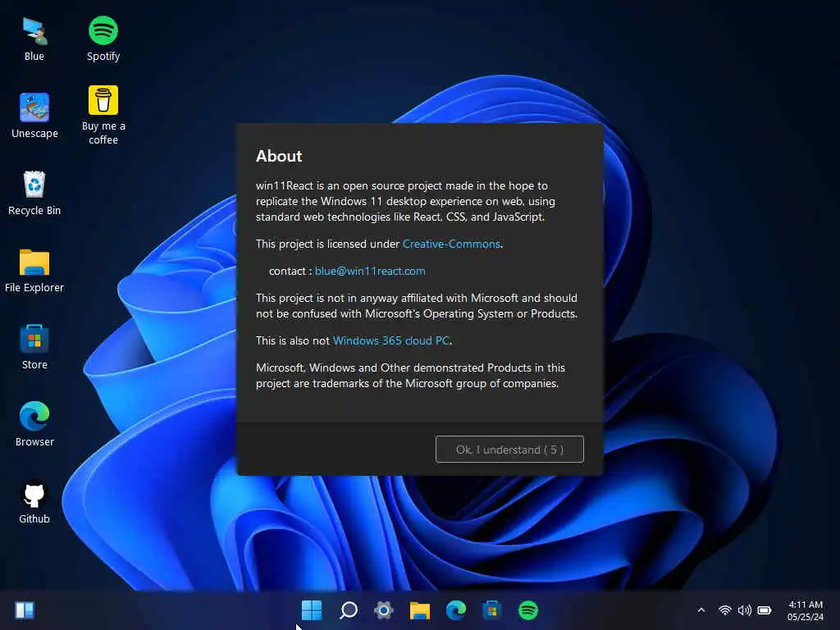Image resolution: width=840 pixels, height=630 pixels.
Task: Open the Unescape desktop shortcut
Action: point(34,116)
